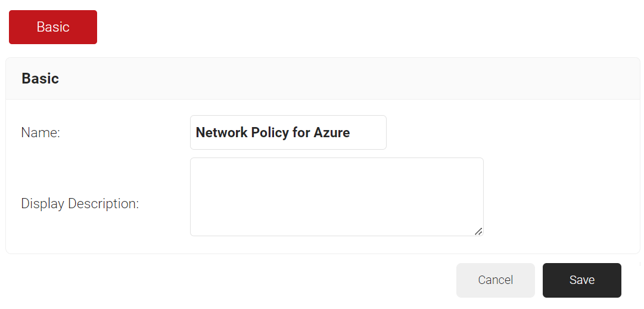Click the "Basic" heading text in panel

(x=40, y=79)
